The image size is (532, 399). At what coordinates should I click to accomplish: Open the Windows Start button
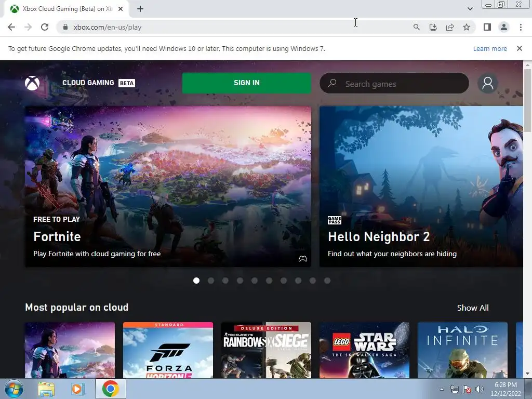coord(14,389)
